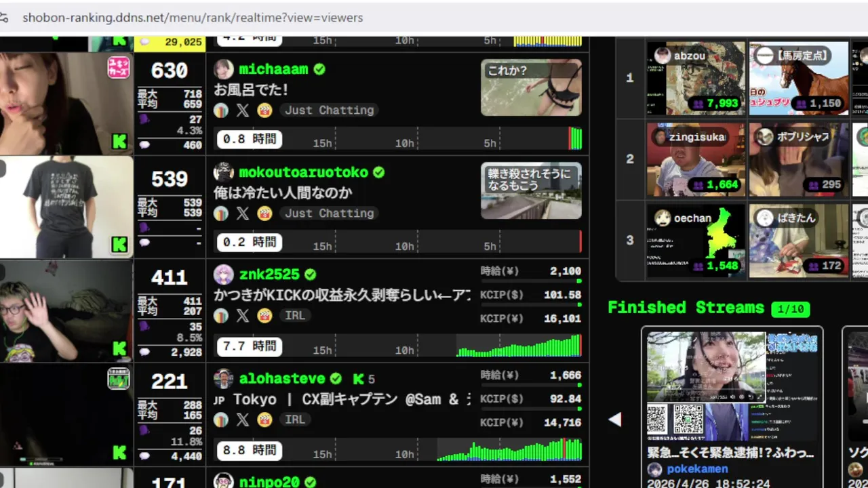Click mokoutoaruotoko's 0.2 時間 viewer timeline

(398, 242)
